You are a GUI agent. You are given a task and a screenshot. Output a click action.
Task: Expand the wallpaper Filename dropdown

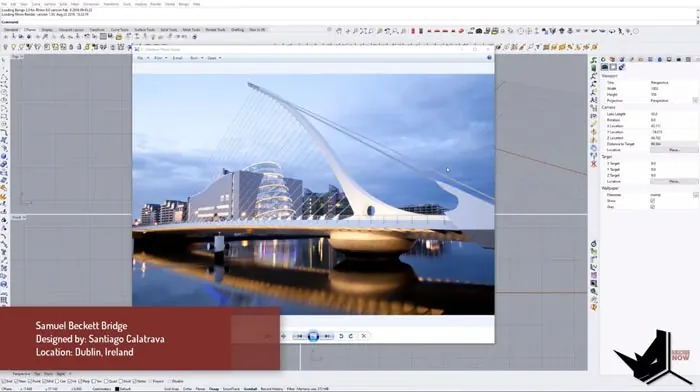coord(696,195)
